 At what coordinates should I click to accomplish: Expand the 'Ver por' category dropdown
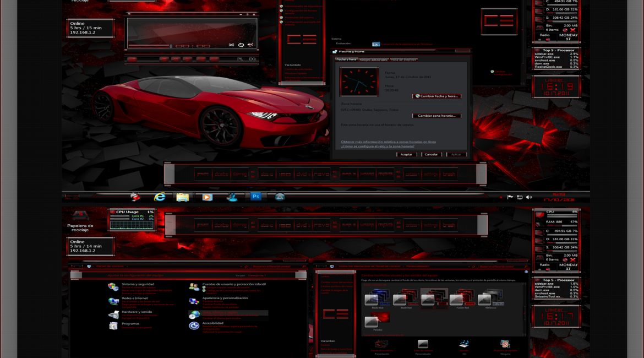[x=256, y=275]
